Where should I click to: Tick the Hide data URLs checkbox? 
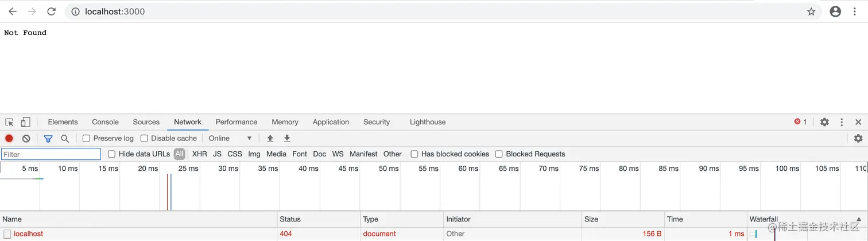pos(111,154)
